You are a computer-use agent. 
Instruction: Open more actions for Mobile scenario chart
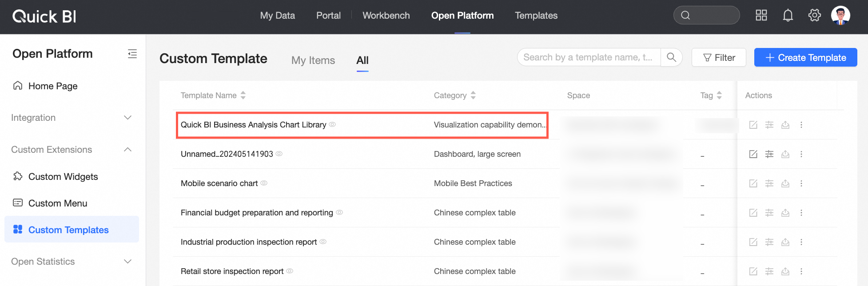(x=801, y=183)
